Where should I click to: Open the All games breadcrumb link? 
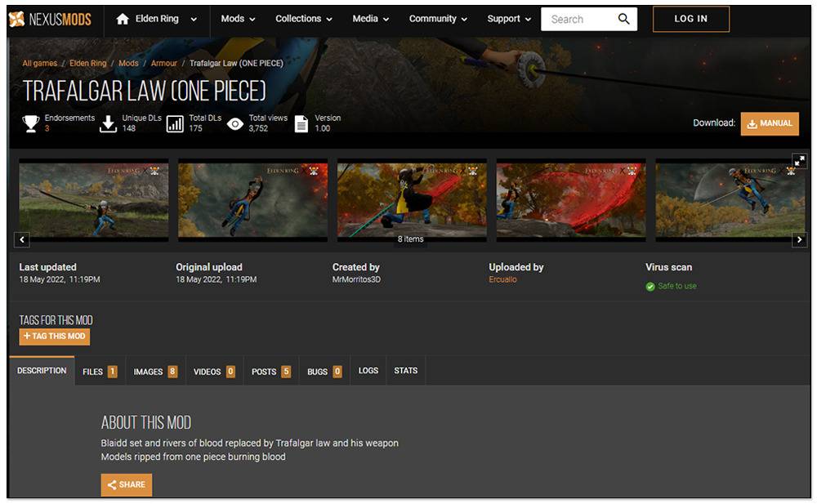39,63
